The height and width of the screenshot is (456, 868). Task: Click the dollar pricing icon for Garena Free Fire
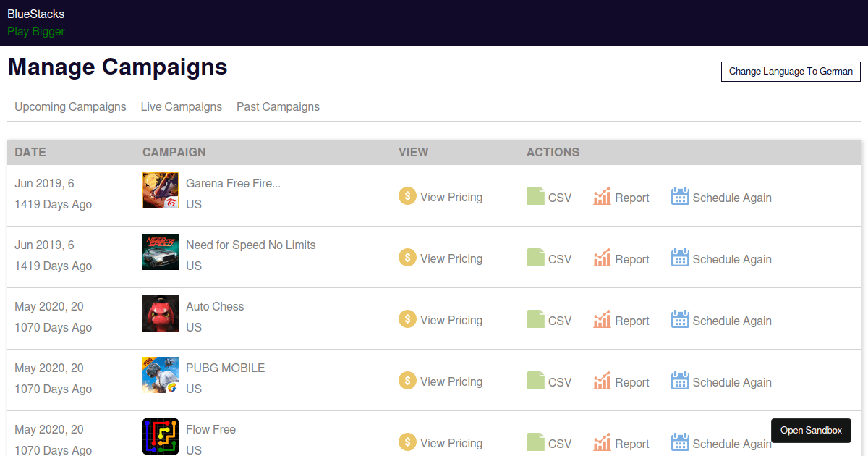point(407,196)
